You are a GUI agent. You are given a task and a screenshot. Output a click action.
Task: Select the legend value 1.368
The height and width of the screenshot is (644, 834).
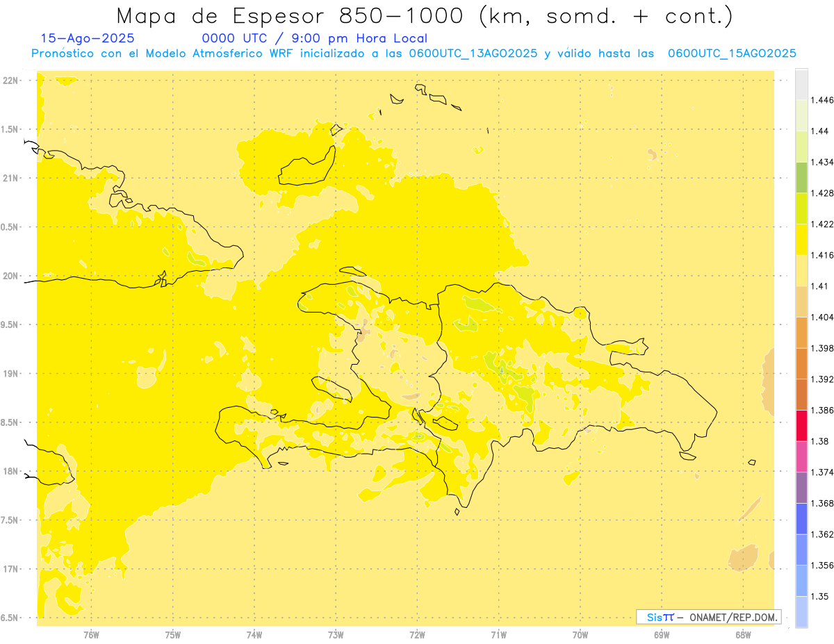tap(821, 503)
